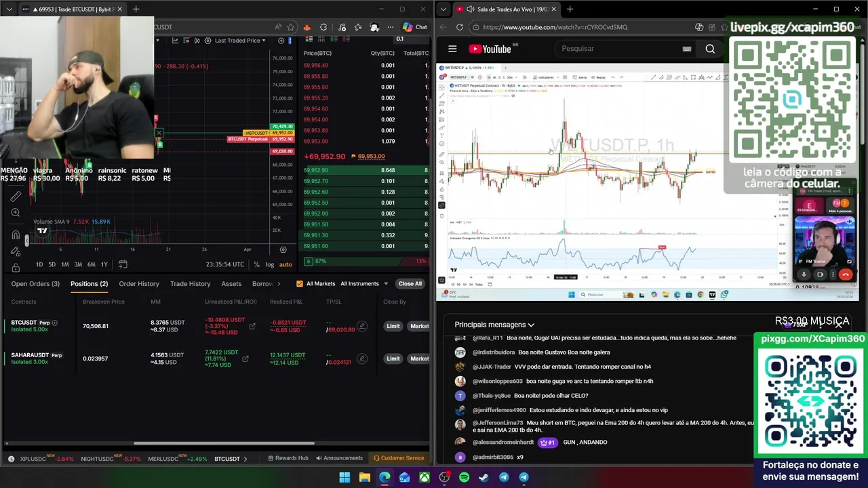Click the YouTube address bar URL
This screenshot has width=868, height=488.
(555, 27)
